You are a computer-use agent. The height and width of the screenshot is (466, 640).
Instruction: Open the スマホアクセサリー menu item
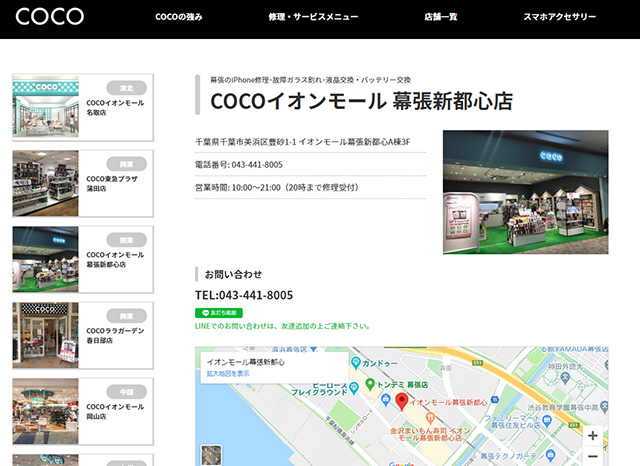(560, 17)
